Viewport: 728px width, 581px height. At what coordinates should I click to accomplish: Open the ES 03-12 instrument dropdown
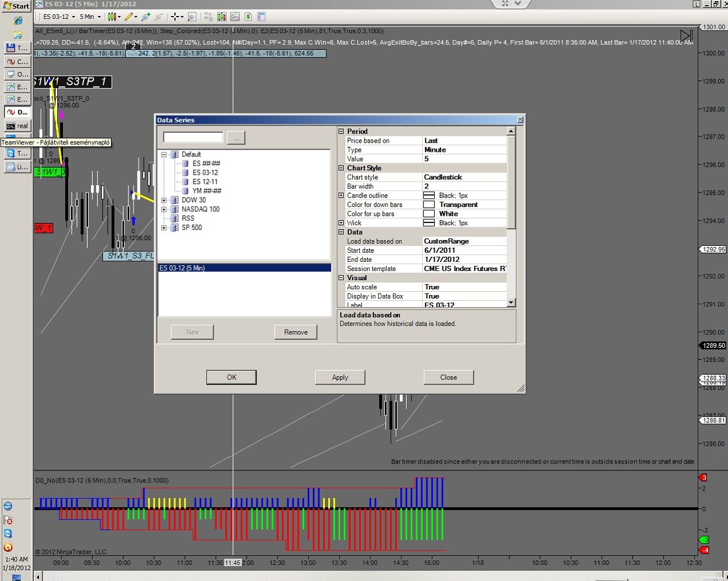pos(60,17)
